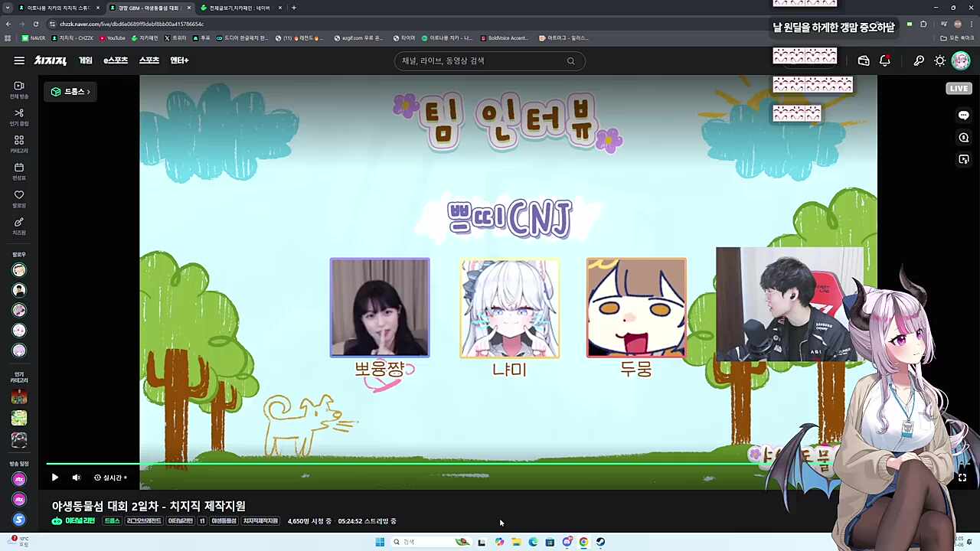Open the 게임 menu in the top bar
This screenshot has height=551, width=980.
coord(86,60)
